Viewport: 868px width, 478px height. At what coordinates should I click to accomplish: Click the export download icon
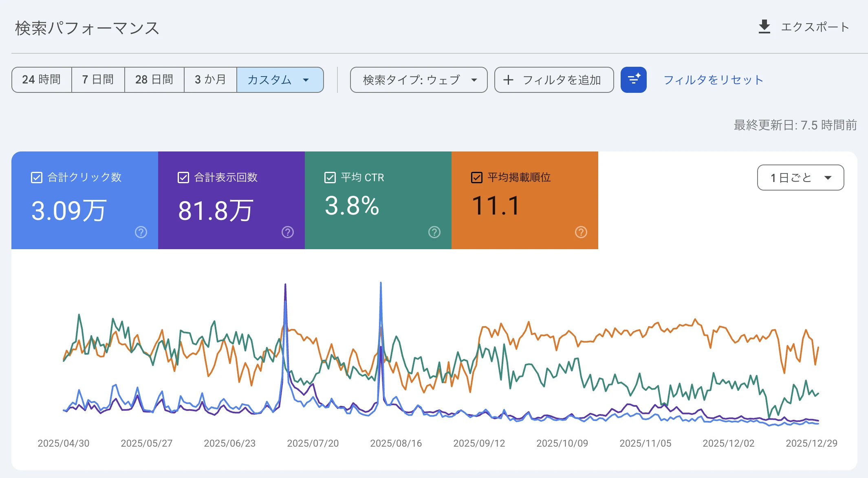tap(764, 27)
